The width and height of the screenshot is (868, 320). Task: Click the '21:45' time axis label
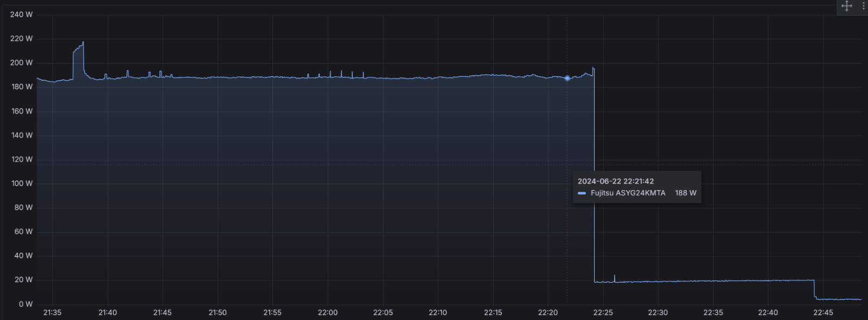tap(162, 312)
